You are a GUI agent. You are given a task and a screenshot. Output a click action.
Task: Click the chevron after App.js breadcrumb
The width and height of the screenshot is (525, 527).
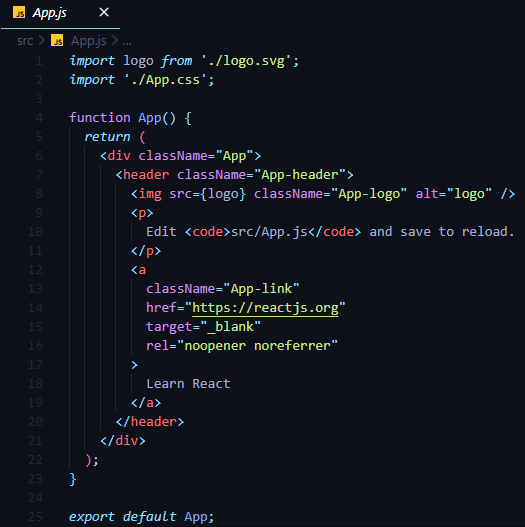click(115, 41)
